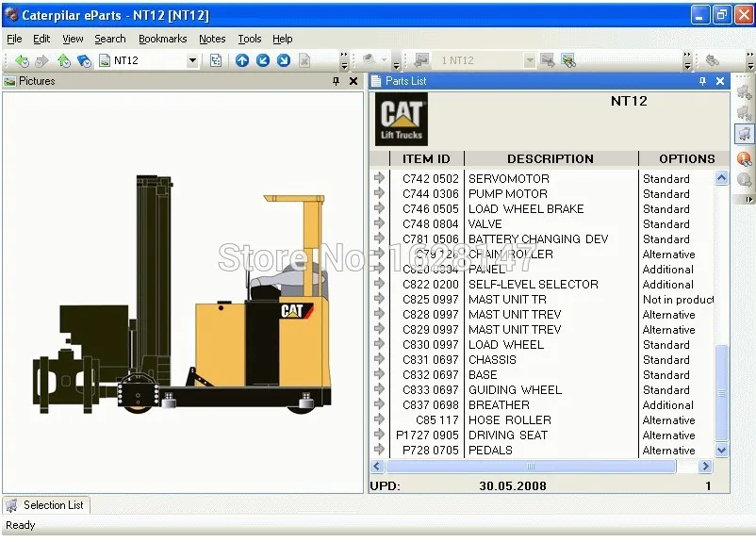The image size is (756, 542).
Task: Click the greyed notes toolbar icon
Action: pyautogui.click(x=370, y=59)
